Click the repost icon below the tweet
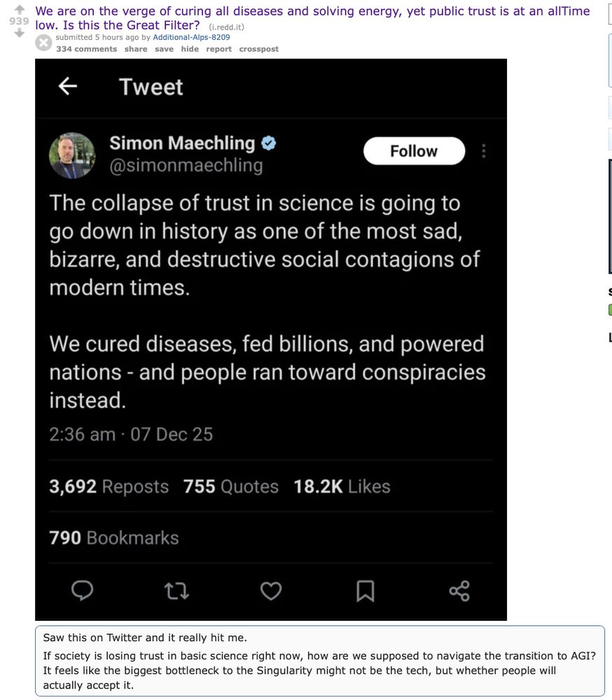 [x=176, y=590]
